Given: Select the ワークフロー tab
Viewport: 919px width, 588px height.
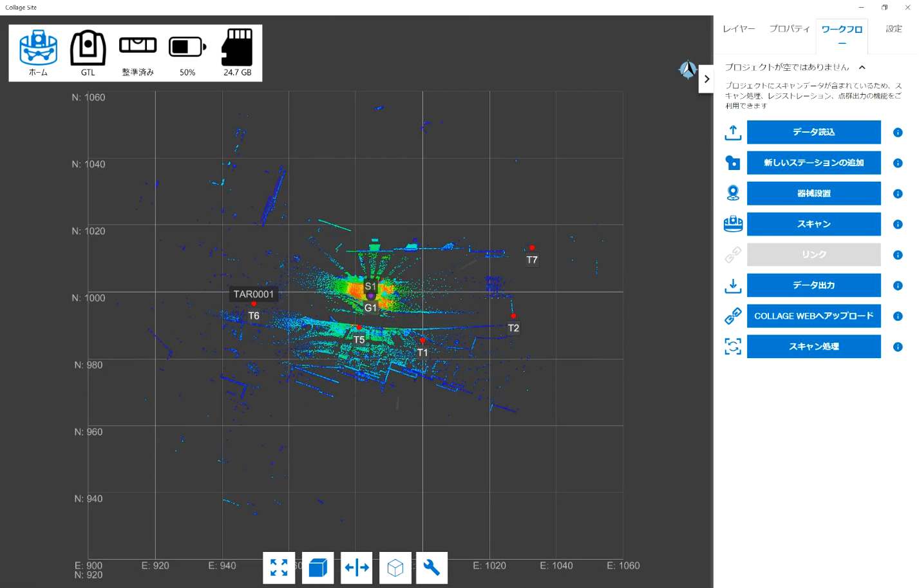Looking at the screenshot, I should click(842, 35).
